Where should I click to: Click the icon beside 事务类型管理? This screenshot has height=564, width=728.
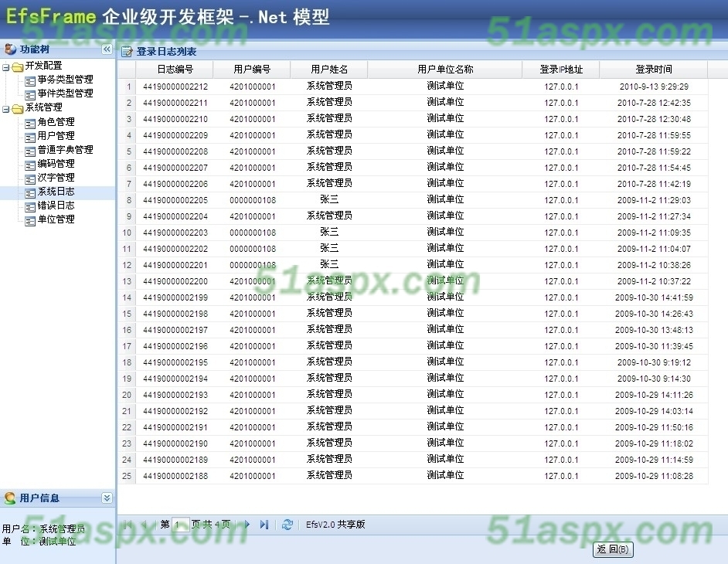pyautogui.click(x=30, y=81)
